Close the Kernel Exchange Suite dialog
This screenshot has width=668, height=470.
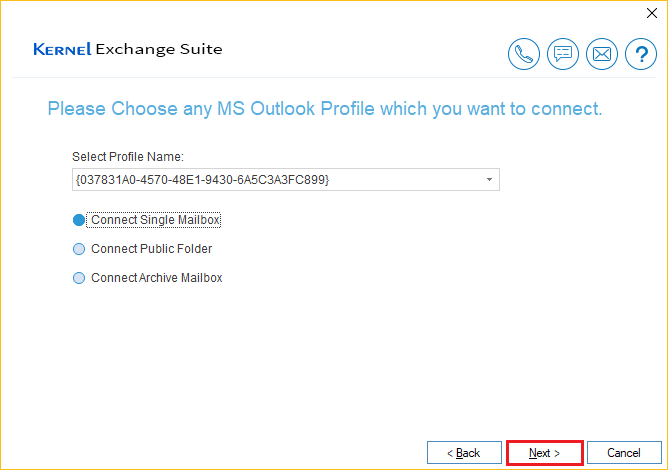tap(651, 13)
